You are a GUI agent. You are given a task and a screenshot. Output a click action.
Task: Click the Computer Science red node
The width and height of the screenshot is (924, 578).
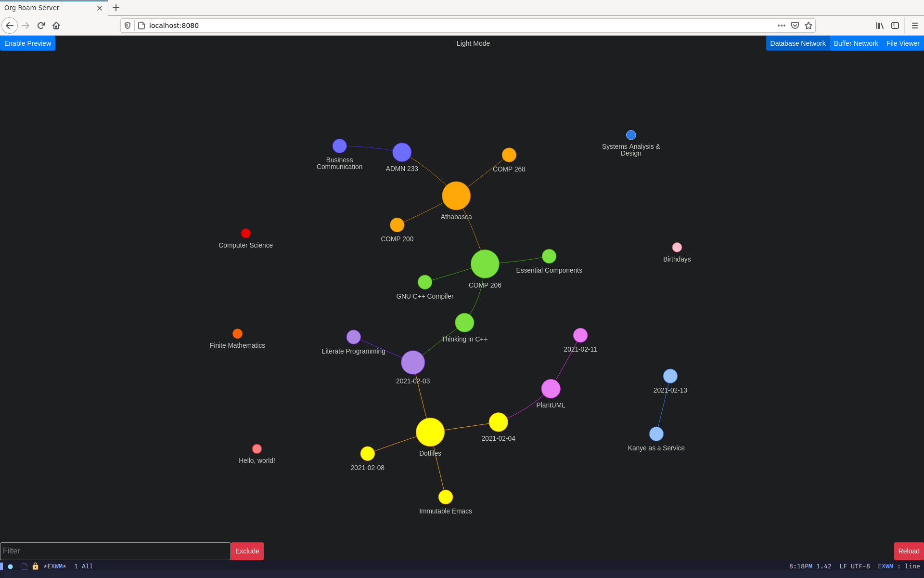245,233
